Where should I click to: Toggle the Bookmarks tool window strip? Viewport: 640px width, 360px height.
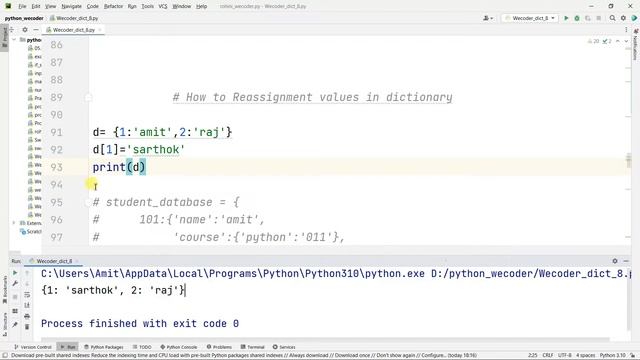(x=4, y=291)
